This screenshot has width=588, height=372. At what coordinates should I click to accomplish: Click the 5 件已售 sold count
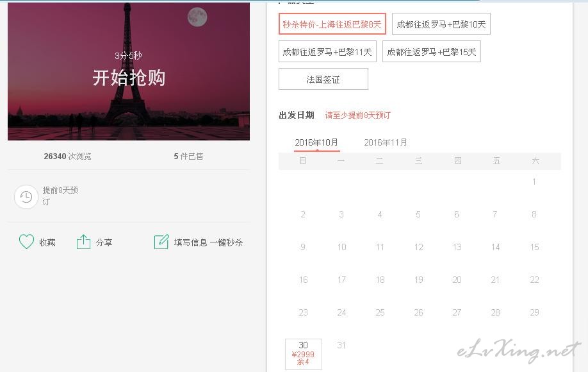coord(188,156)
